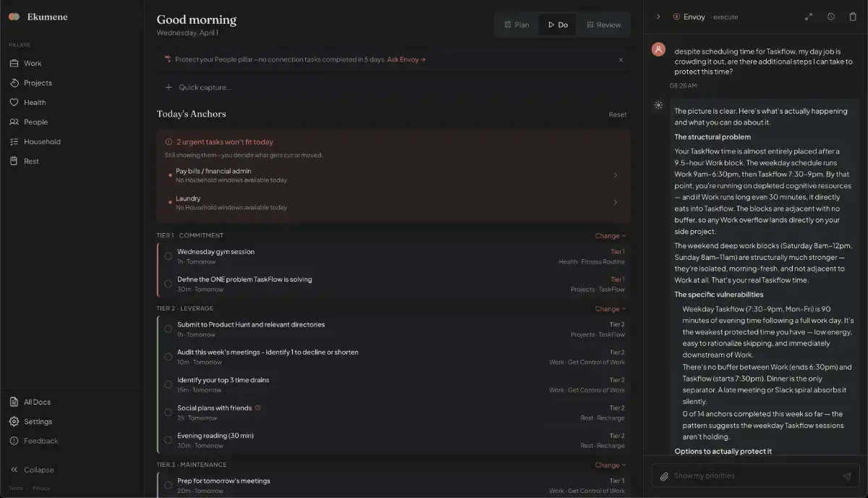Delete conversation with the trash icon
Viewport: 868px width, 498px height.
(x=853, y=17)
